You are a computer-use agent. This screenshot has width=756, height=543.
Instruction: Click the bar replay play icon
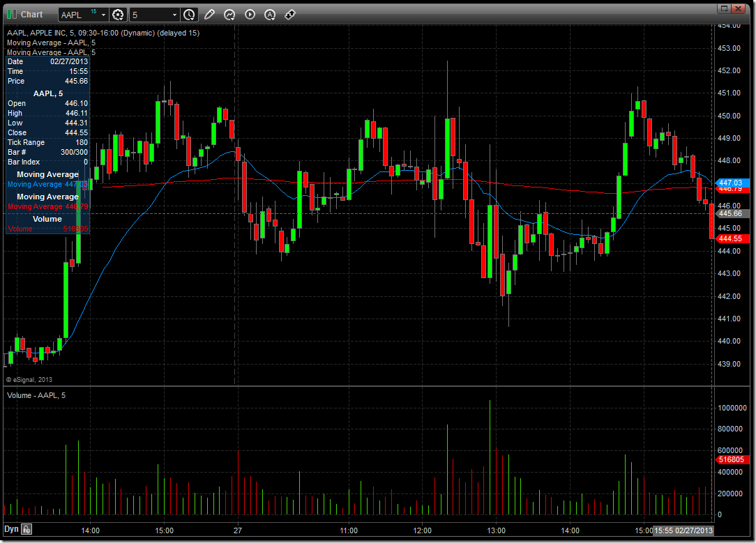(250, 15)
